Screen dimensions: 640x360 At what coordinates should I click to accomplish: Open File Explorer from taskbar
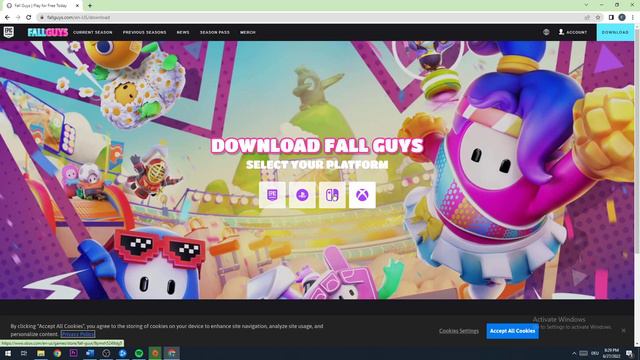tap(41, 353)
